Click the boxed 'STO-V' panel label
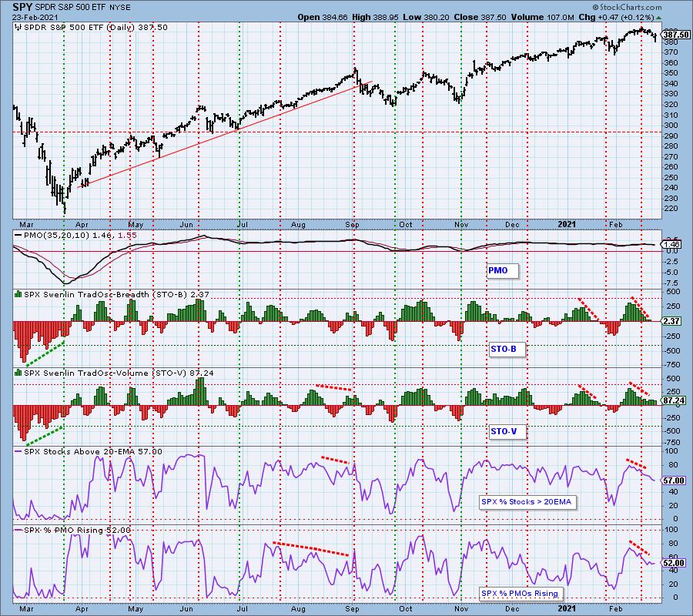Screen dimensions: 693x616 [508, 431]
